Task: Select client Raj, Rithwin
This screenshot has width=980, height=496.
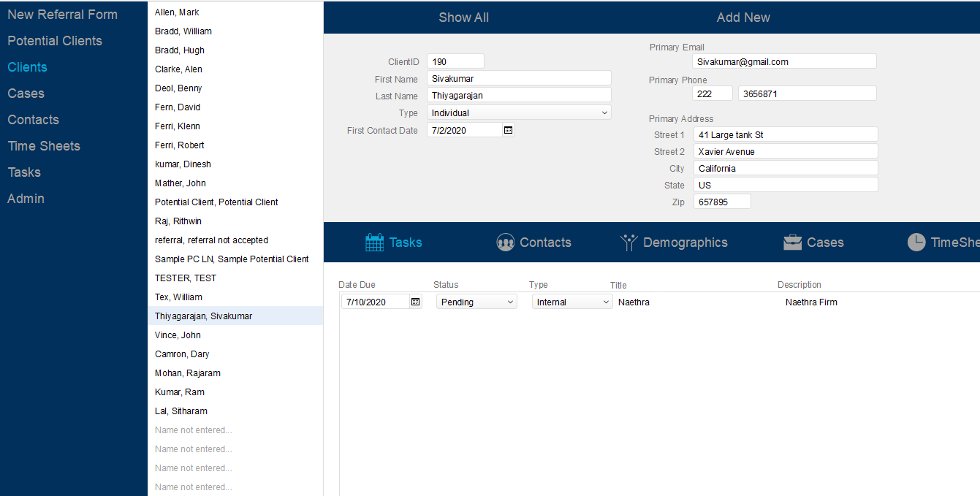Action: [235, 221]
